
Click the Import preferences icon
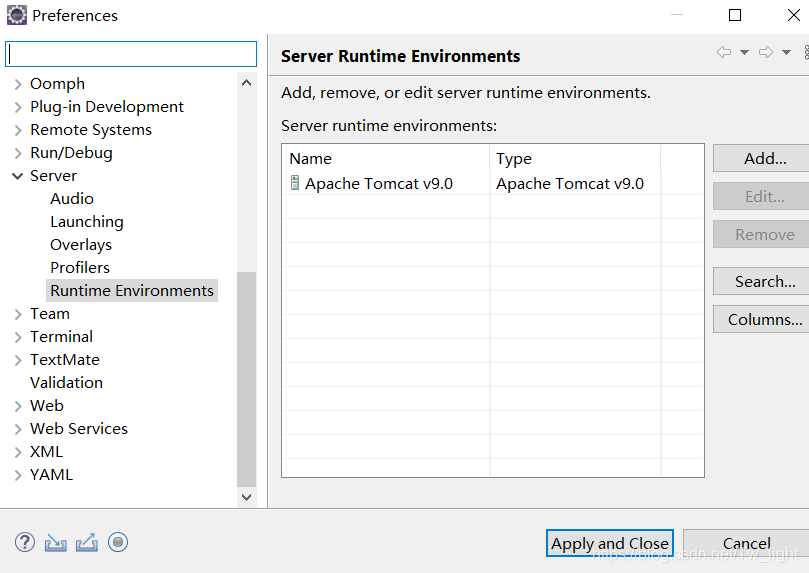(56, 543)
